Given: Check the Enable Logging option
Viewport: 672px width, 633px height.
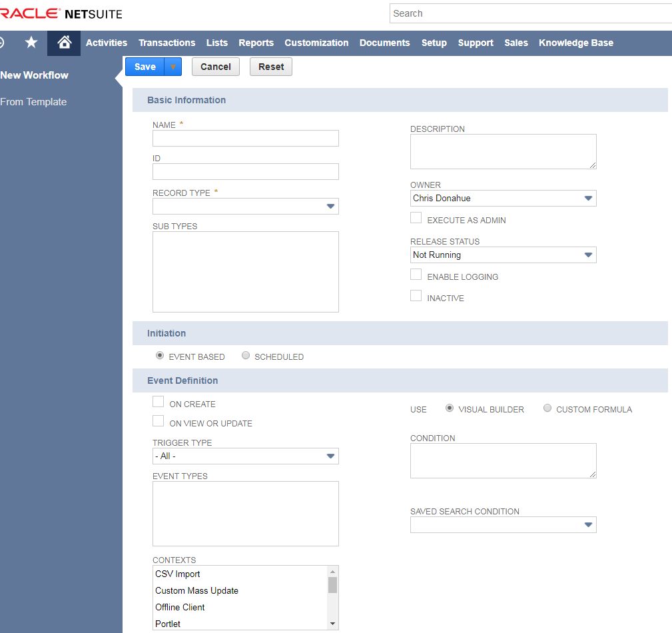Looking at the screenshot, I should [x=416, y=274].
